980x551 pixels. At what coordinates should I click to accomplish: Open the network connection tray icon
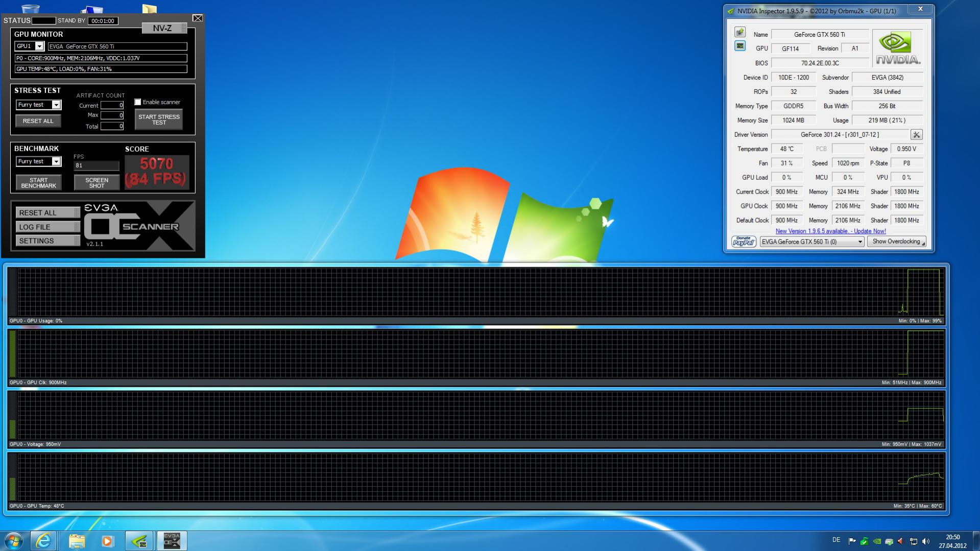[914, 541]
